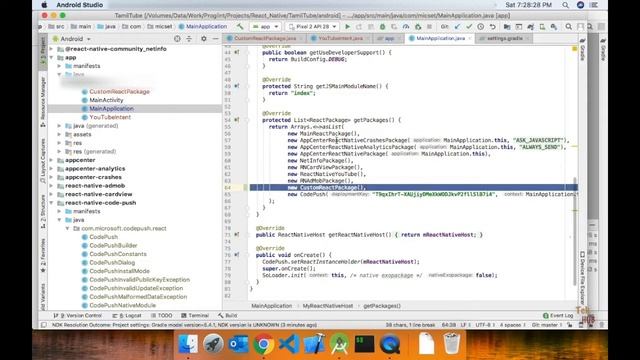Hide the Project panel with minus icon

click(x=216, y=39)
